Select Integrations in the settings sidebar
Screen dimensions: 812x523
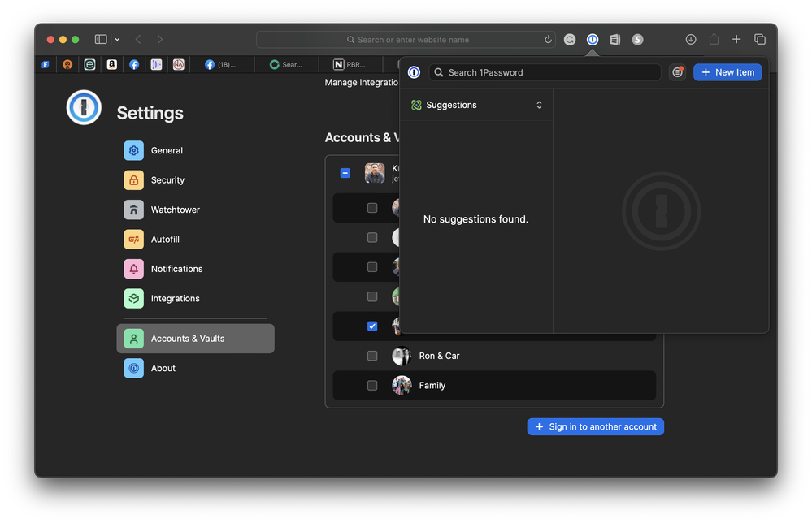tap(175, 298)
